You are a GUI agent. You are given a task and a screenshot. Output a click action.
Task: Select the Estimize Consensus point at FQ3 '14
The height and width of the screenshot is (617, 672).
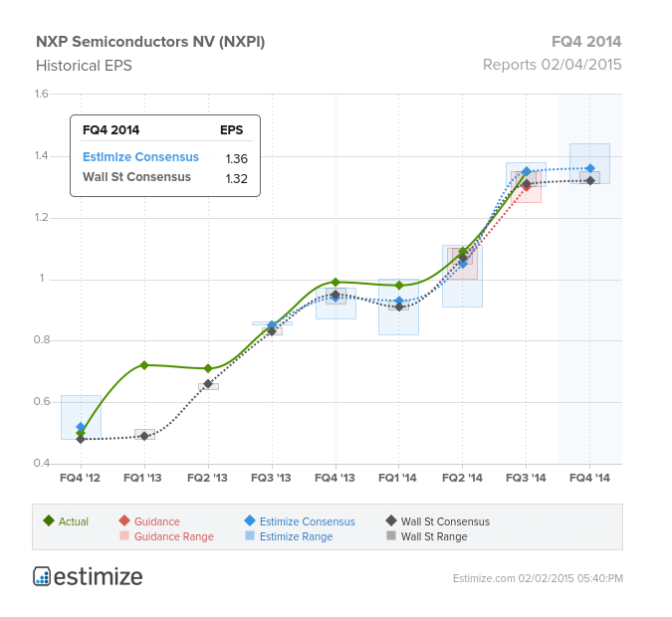click(x=527, y=171)
